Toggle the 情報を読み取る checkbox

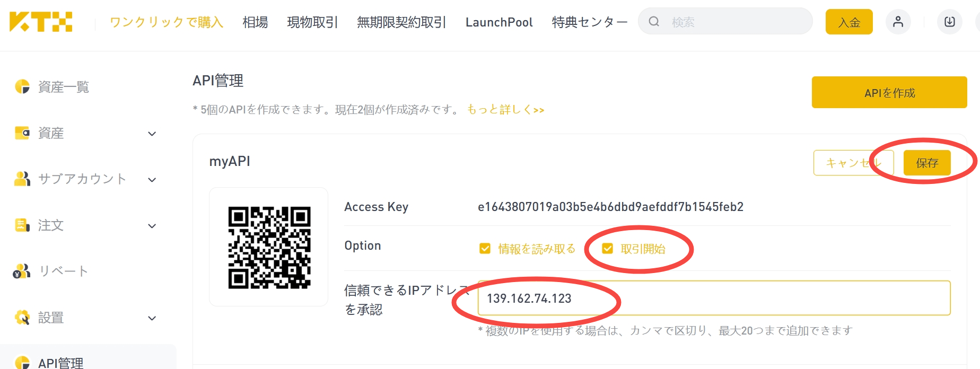(485, 249)
